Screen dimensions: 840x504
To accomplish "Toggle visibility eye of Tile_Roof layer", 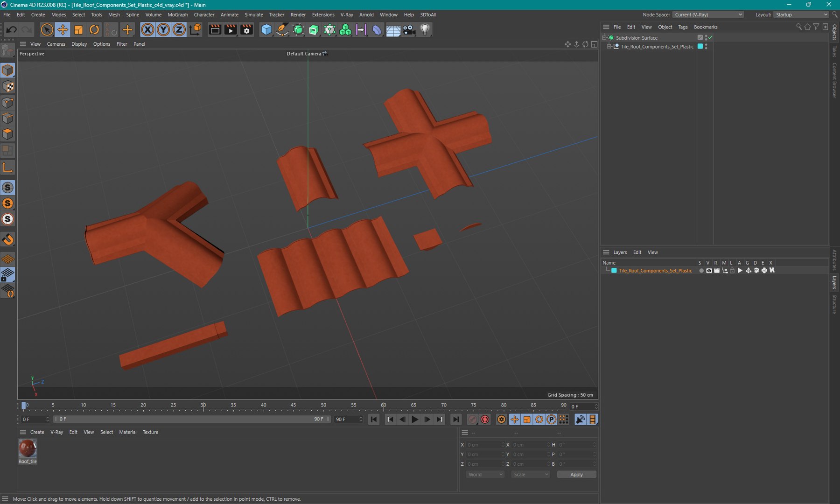I will click(x=709, y=271).
